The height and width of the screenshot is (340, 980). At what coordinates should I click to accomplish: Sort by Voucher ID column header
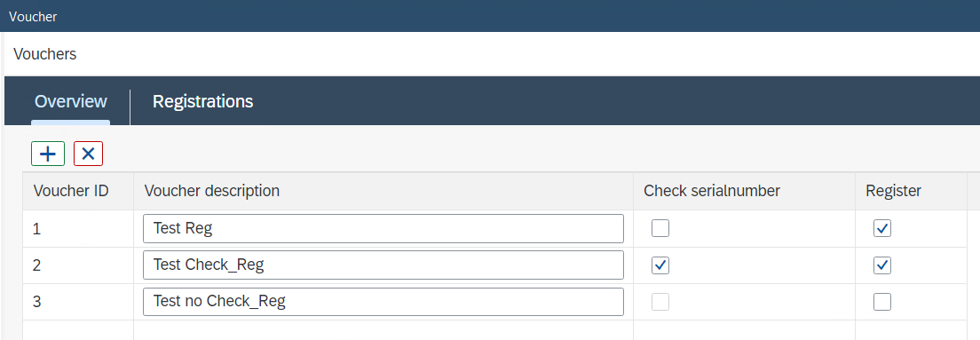[71, 191]
